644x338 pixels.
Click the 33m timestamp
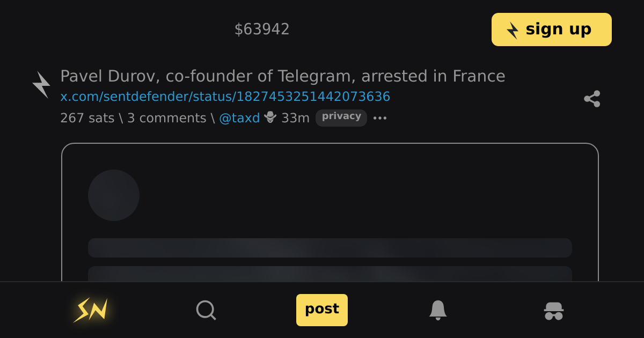pos(295,118)
